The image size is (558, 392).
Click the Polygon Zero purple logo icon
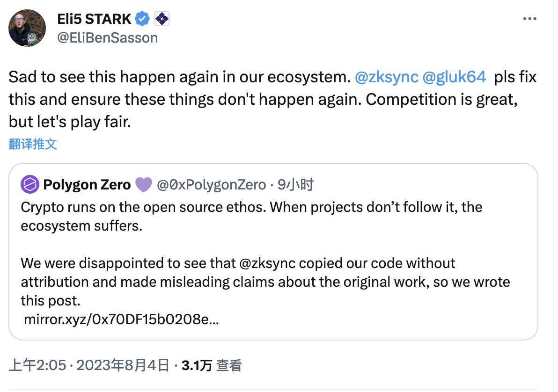[29, 185]
